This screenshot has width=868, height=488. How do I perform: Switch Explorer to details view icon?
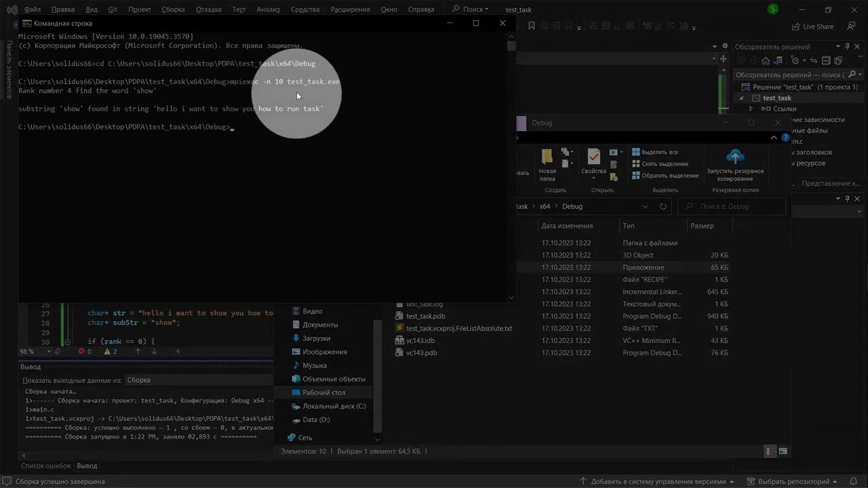770,451
